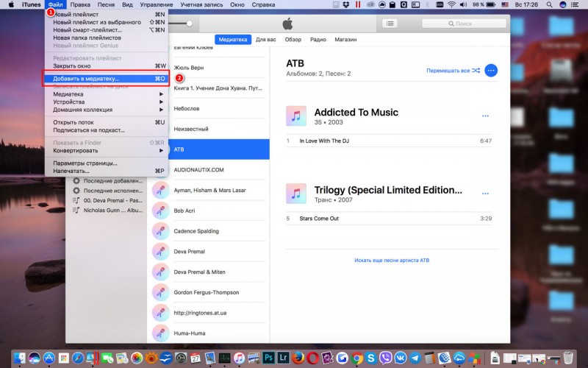
Task: Switch to the Медиатека tab
Action: click(x=233, y=40)
